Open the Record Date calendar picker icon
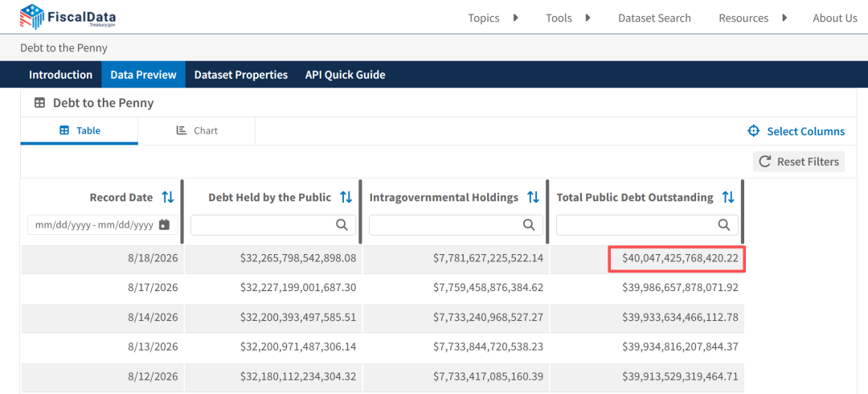Image resolution: width=868 pixels, height=394 pixels. [x=164, y=225]
